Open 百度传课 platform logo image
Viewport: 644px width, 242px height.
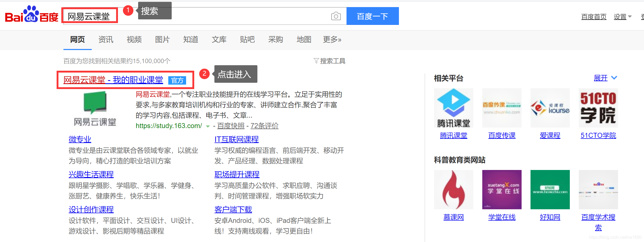tap(502, 108)
